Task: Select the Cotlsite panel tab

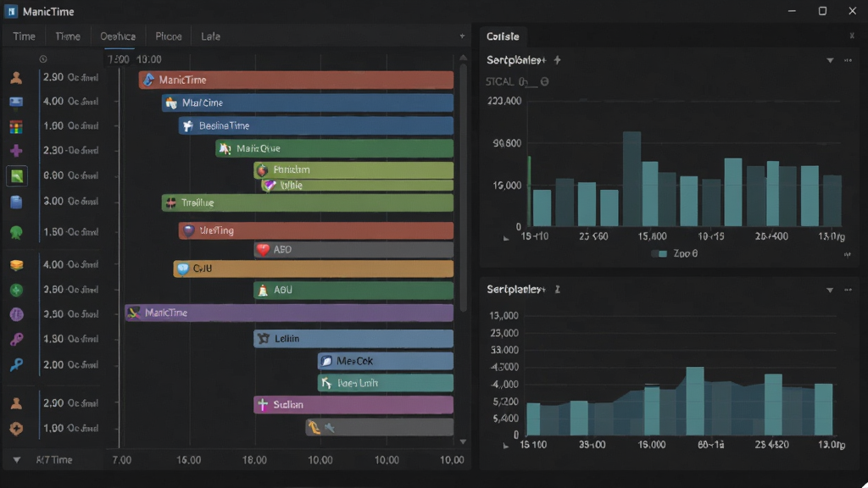Action: [503, 36]
